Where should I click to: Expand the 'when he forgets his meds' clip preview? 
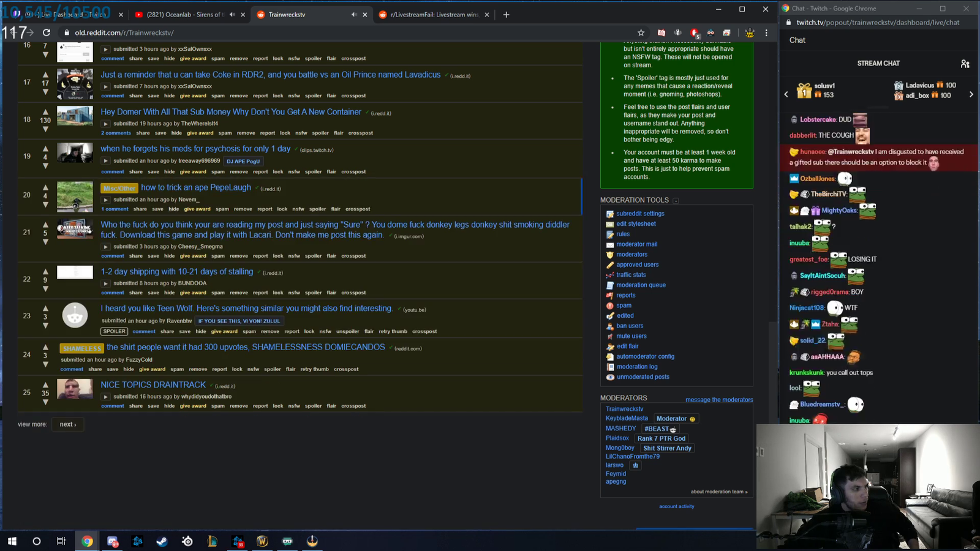[x=105, y=161]
